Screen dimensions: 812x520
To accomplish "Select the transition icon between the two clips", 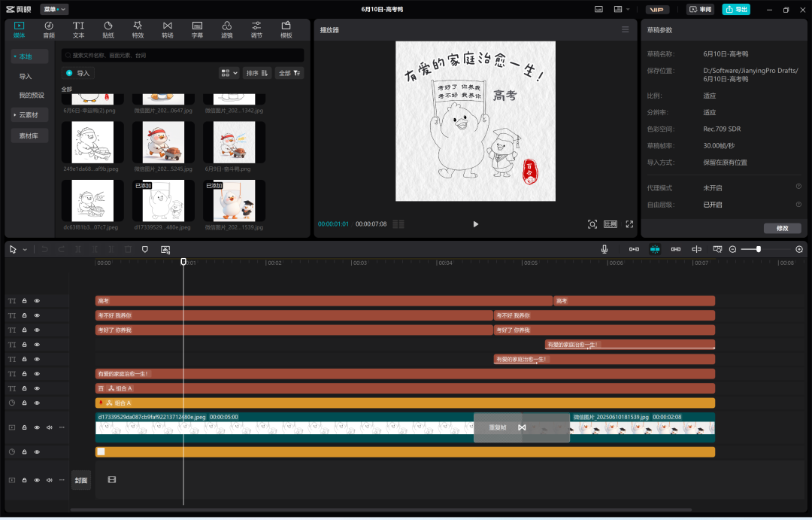I will point(522,427).
